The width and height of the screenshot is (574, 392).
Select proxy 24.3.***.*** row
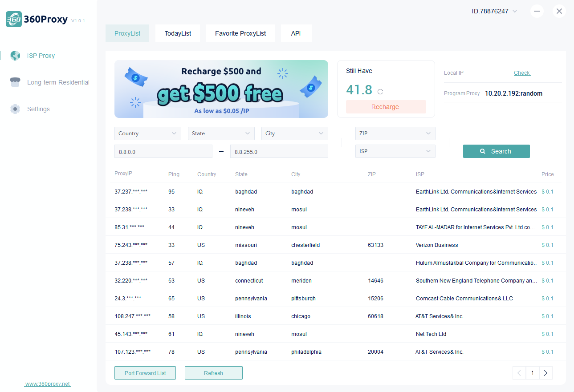[x=336, y=299]
